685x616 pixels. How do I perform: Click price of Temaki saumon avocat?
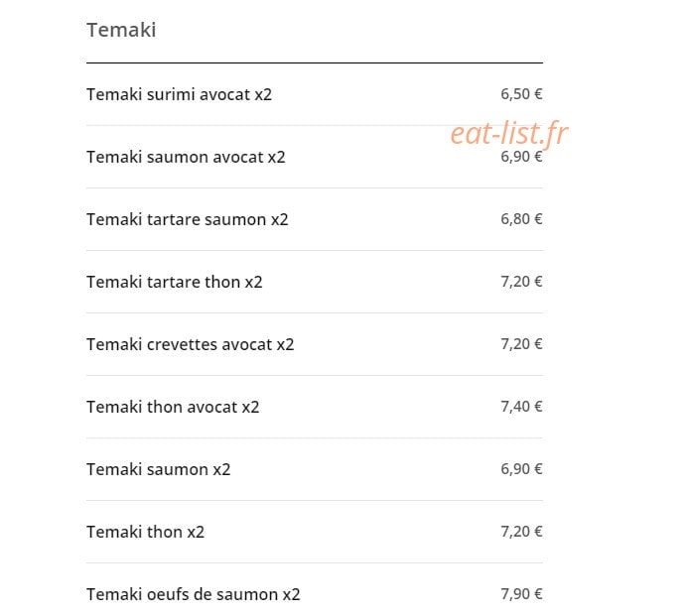(x=521, y=157)
